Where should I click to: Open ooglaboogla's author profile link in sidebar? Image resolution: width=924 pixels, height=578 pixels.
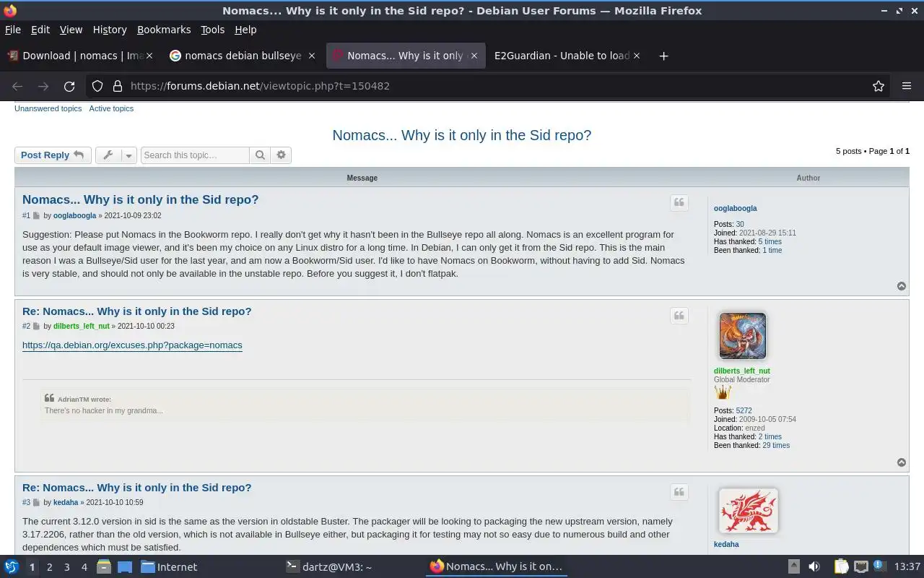pos(736,209)
